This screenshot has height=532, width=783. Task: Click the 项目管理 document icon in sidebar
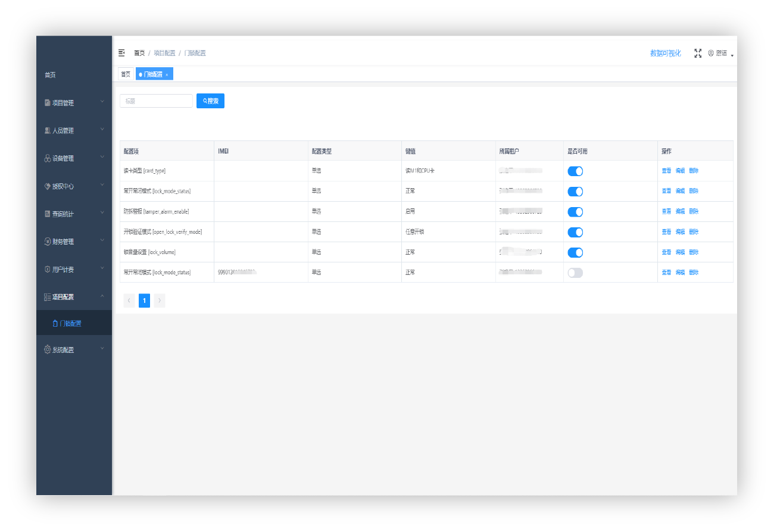click(x=48, y=103)
